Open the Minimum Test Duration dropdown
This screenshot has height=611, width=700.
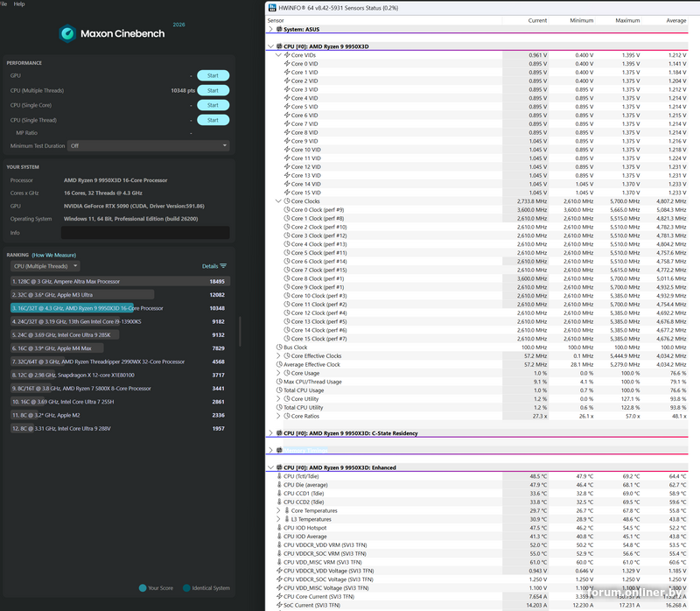[149, 145]
